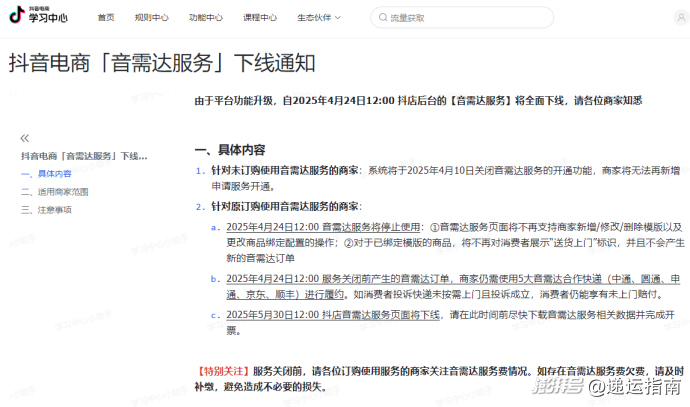The image size is (690, 407).
Task: Select sidebar title 抖音电商「音需达服务」下线...
Action: [84, 156]
